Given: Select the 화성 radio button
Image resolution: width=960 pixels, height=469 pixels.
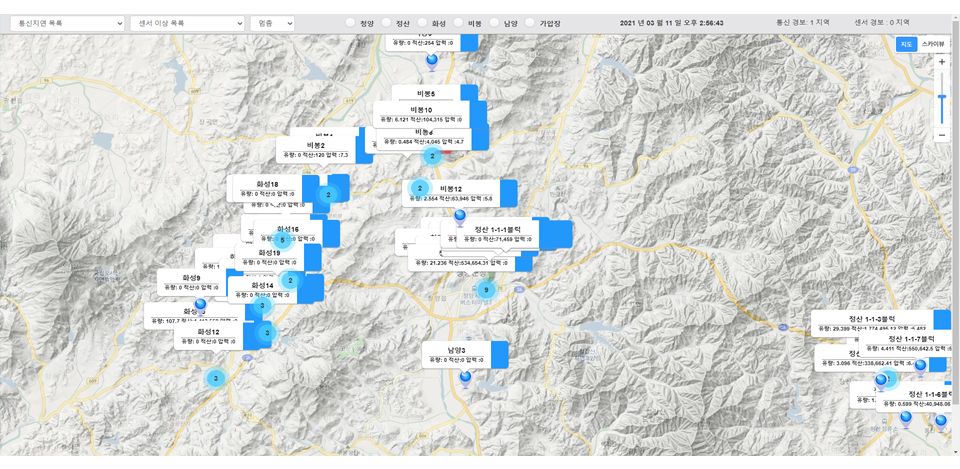Looking at the screenshot, I should pyautogui.click(x=423, y=22).
